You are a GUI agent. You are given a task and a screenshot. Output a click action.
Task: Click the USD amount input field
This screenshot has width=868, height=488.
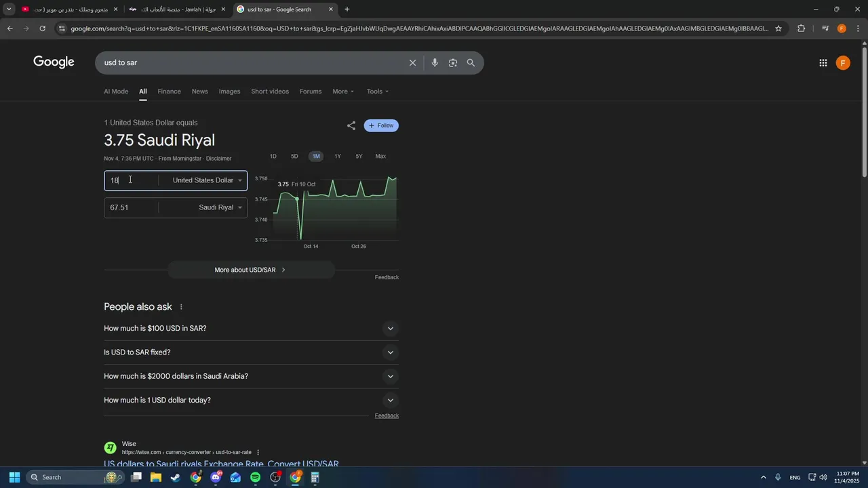[x=132, y=180]
